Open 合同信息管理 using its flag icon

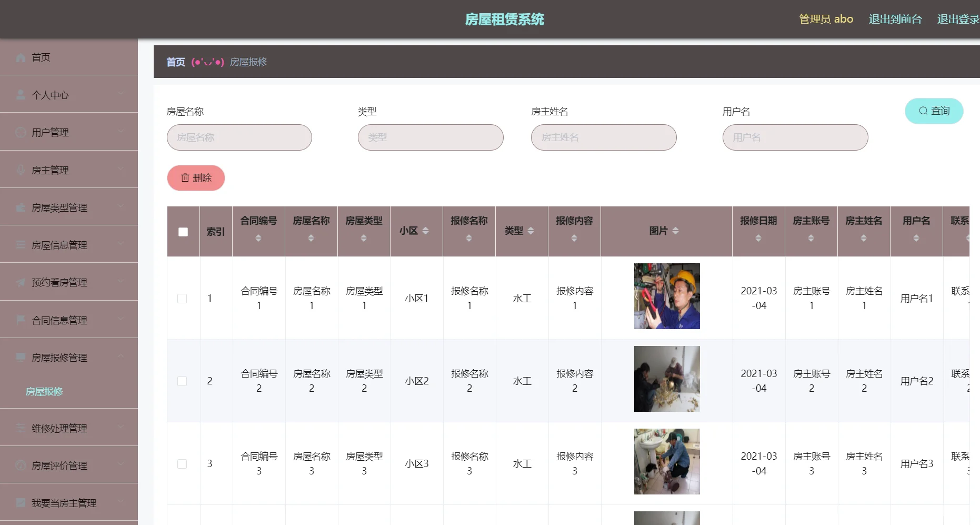[20, 319]
